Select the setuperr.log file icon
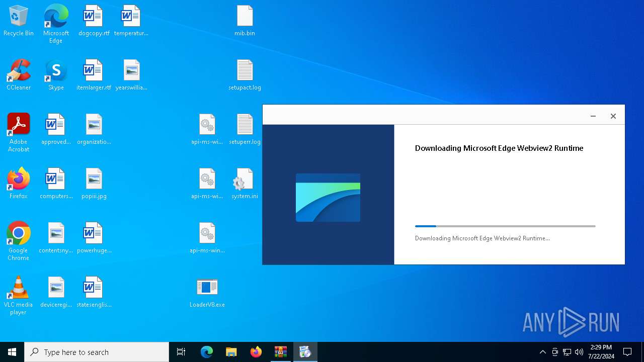 tap(245, 129)
